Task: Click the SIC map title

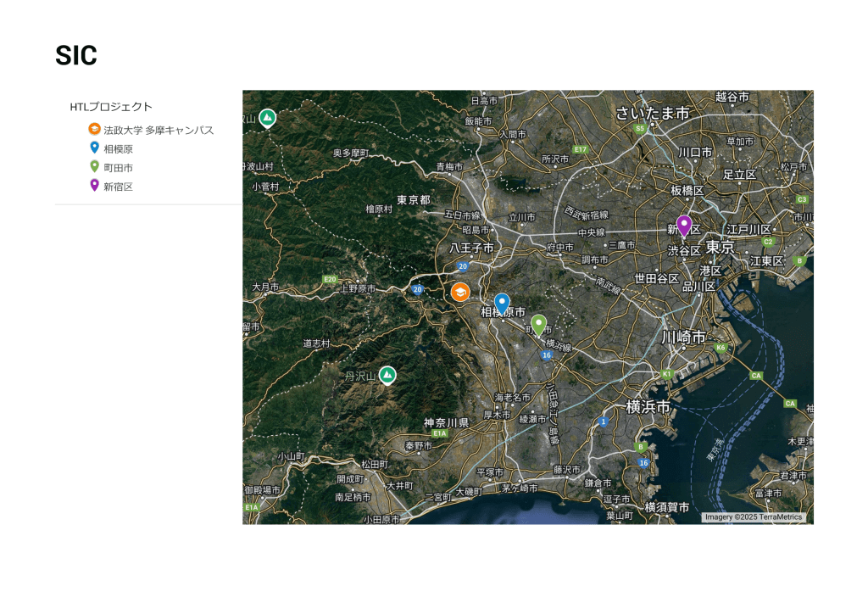Action: pyautogui.click(x=76, y=56)
